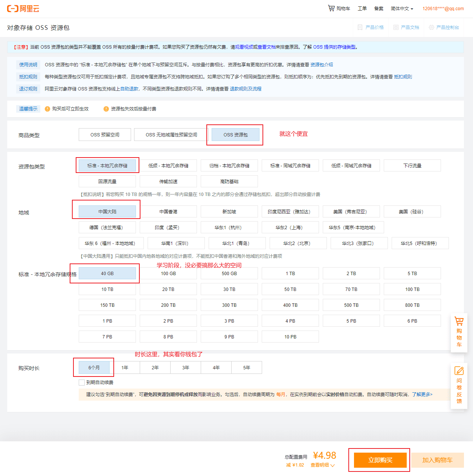The image size is (473, 476).
Task: Click the account email 120618****@qq.com
Action: [x=443, y=9]
